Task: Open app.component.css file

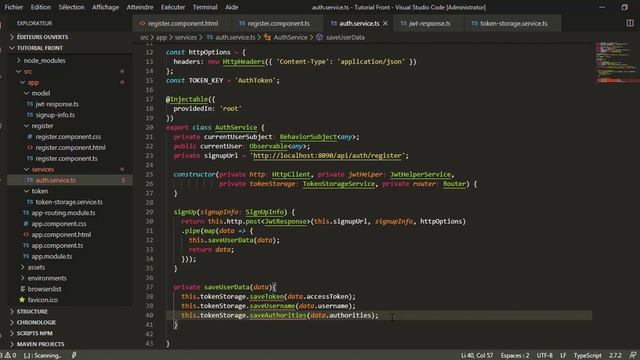Action: click(x=59, y=224)
